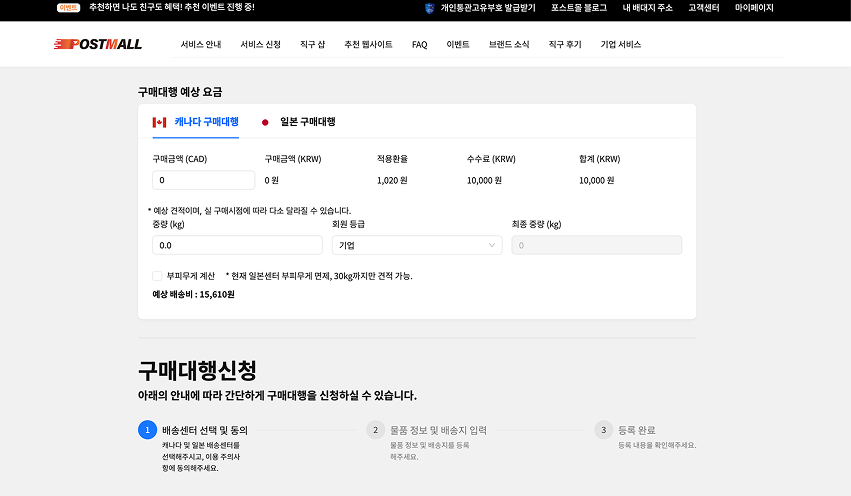Viewport: 851px width, 496px height.
Task: Switch to the 일본 구매대행 tab
Action: (x=307, y=122)
